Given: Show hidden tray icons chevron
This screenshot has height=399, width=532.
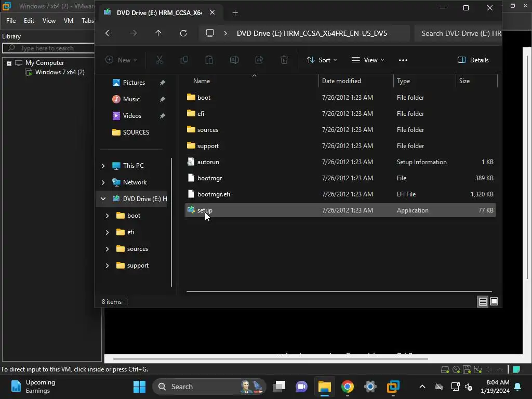Looking at the screenshot, I should (x=422, y=387).
